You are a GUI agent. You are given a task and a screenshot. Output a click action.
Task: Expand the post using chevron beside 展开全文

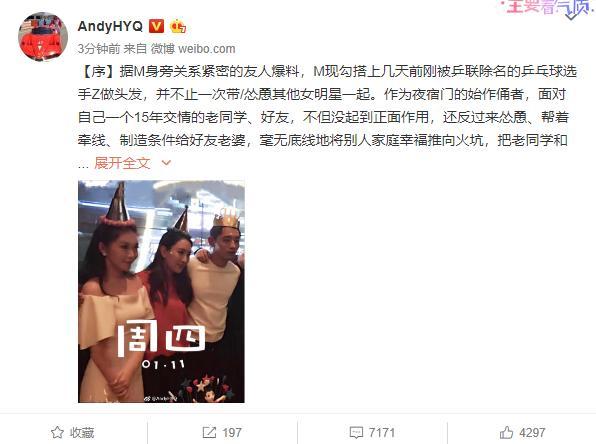tap(166, 163)
